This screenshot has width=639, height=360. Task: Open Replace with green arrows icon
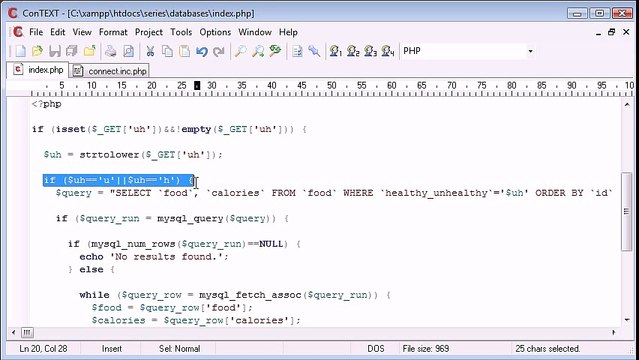click(x=275, y=51)
